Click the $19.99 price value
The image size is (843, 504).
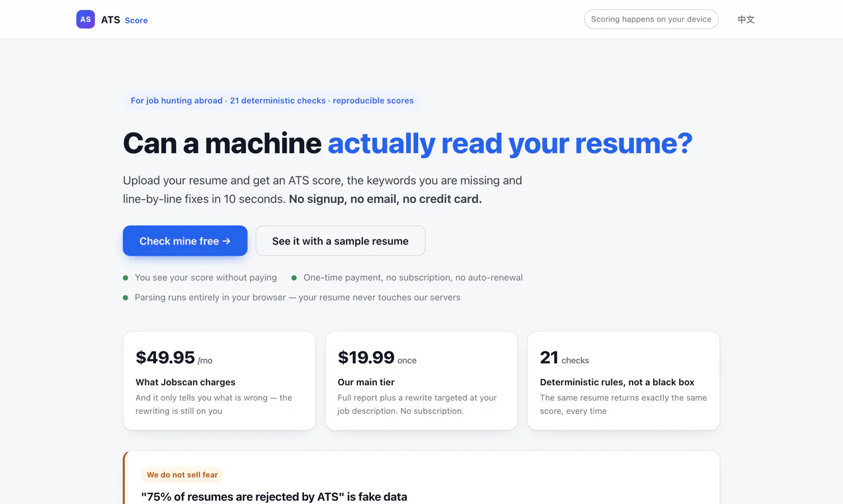tap(366, 357)
